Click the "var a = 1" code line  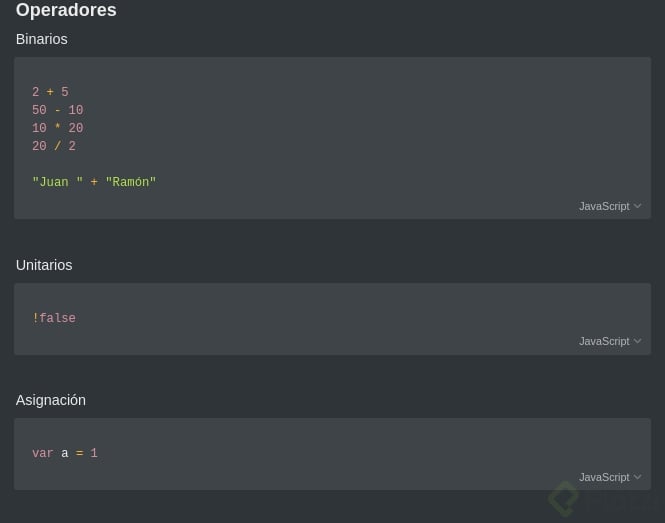(x=65, y=453)
